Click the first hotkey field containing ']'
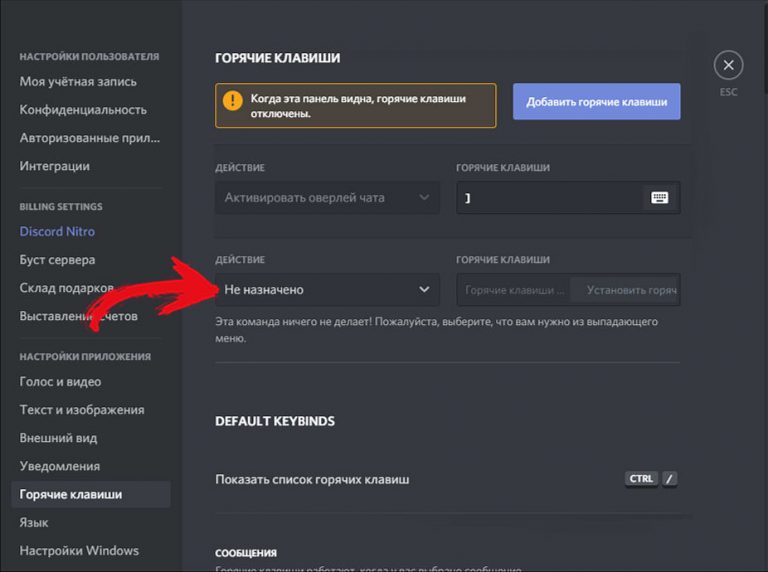This screenshot has height=572, width=768. pyautogui.click(x=548, y=198)
